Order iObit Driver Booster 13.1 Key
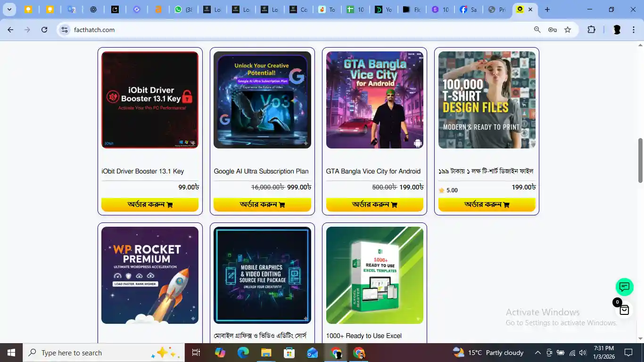The image size is (644, 362). (x=150, y=205)
